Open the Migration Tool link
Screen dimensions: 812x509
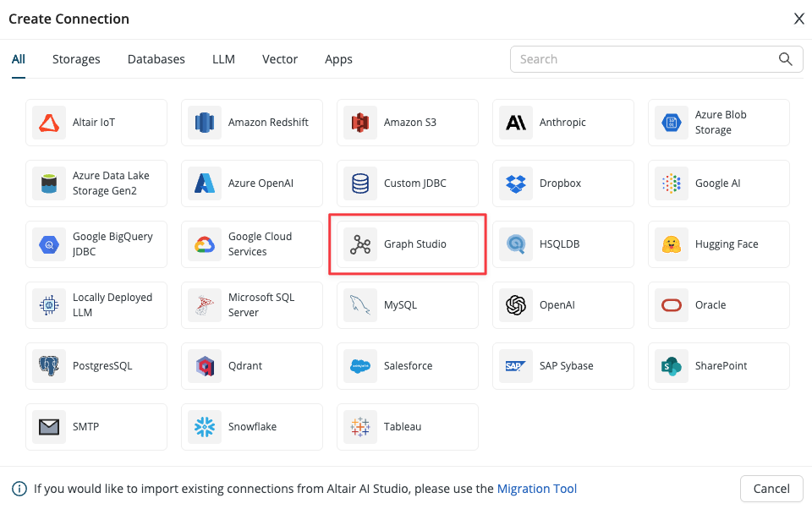coord(537,489)
